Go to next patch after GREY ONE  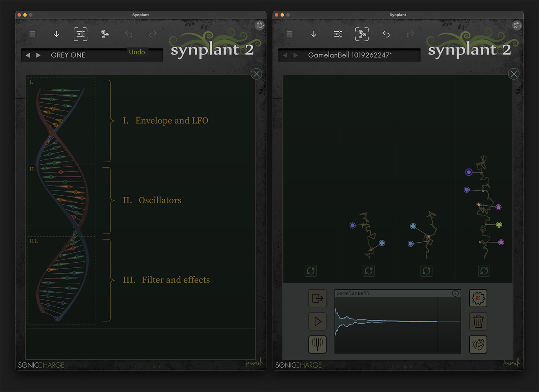coord(38,55)
